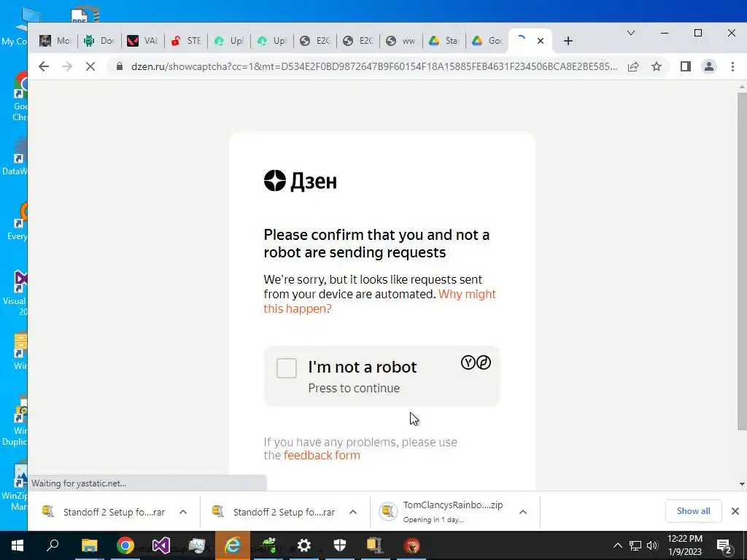This screenshot has height=560, width=747.
Task: Bookmark this page with the star
Action: (657, 66)
